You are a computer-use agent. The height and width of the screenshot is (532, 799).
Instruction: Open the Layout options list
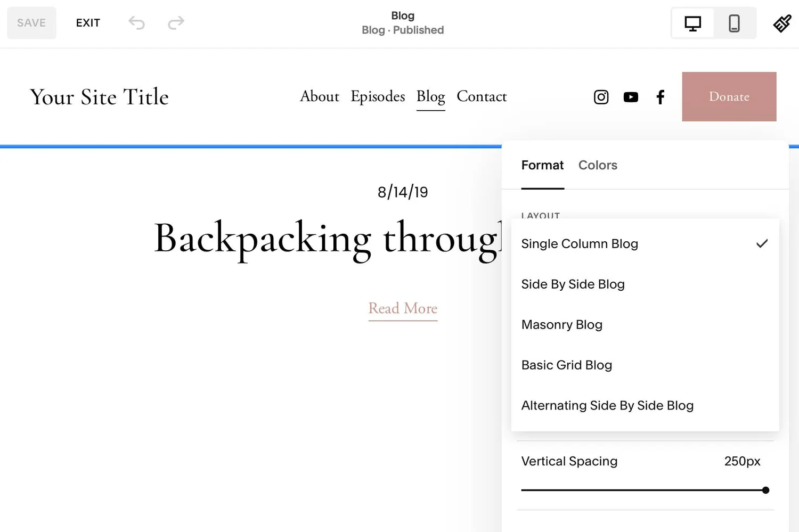click(540, 216)
